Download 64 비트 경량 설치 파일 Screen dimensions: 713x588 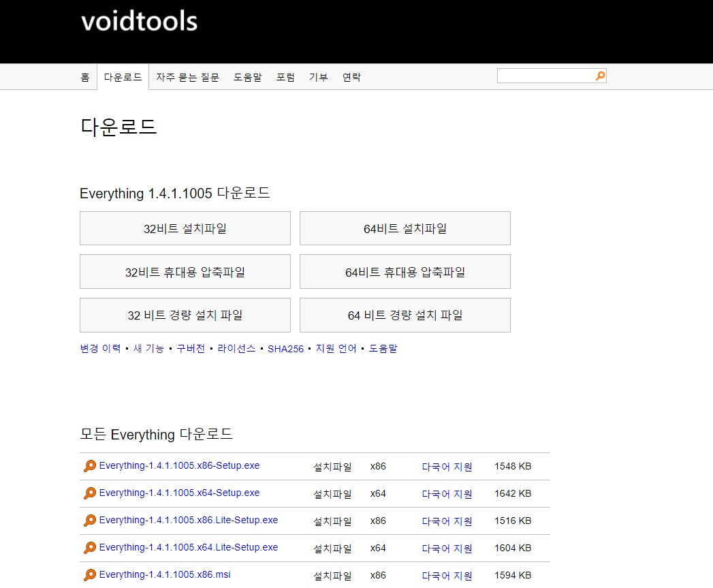pyautogui.click(x=405, y=315)
